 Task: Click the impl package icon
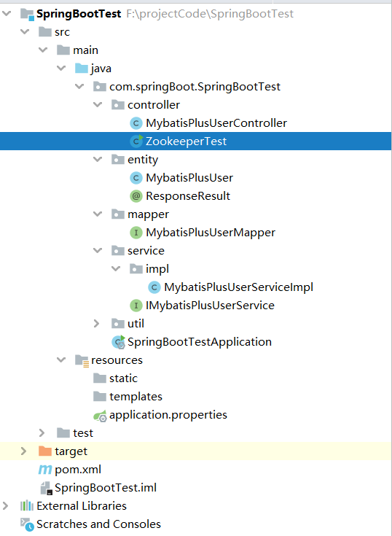point(136,269)
